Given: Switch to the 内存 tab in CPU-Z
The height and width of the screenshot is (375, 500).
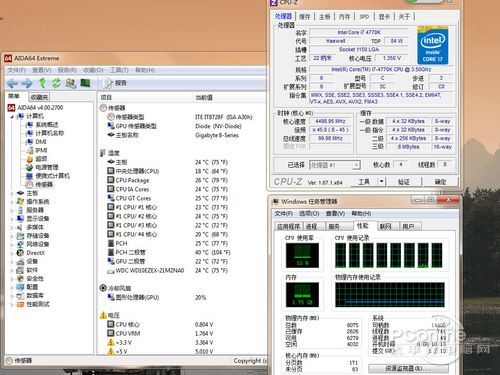Looking at the screenshot, I should tap(344, 16).
